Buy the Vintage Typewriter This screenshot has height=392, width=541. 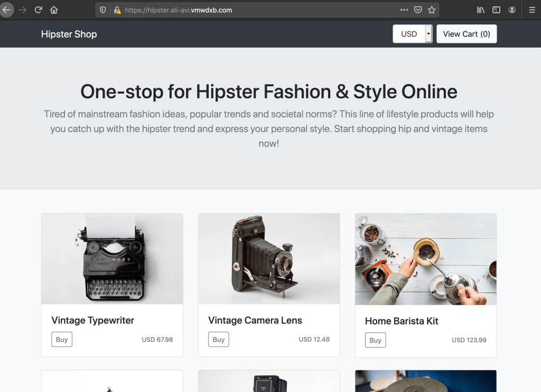pyautogui.click(x=62, y=340)
